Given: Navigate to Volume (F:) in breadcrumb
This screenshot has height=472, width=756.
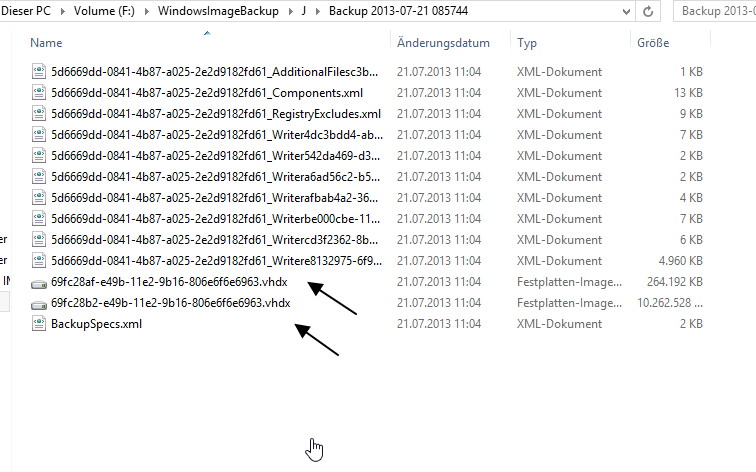Looking at the screenshot, I should coord(104,11).
